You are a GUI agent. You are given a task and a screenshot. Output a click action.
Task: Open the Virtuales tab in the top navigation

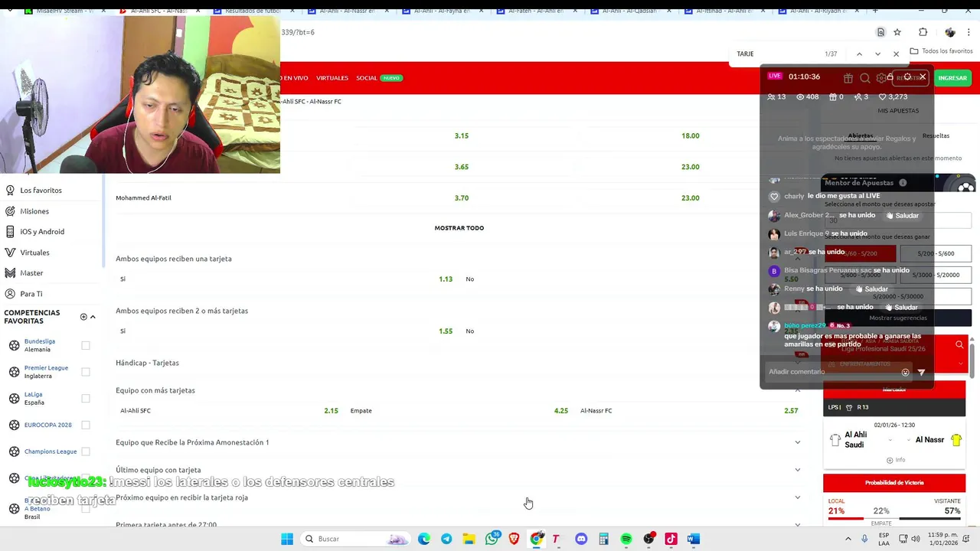(332, 78)
